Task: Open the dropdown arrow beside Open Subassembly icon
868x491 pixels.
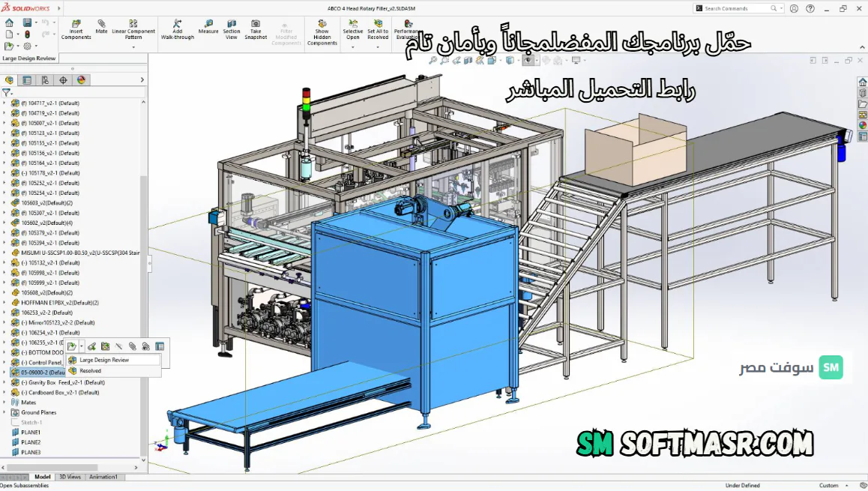Action: [82, 346]
